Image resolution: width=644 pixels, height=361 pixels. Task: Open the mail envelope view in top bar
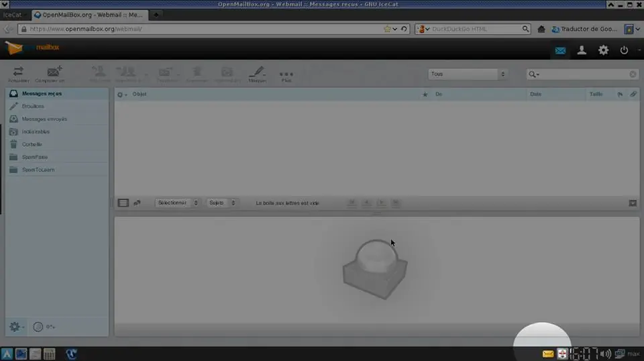click(560, 50)
